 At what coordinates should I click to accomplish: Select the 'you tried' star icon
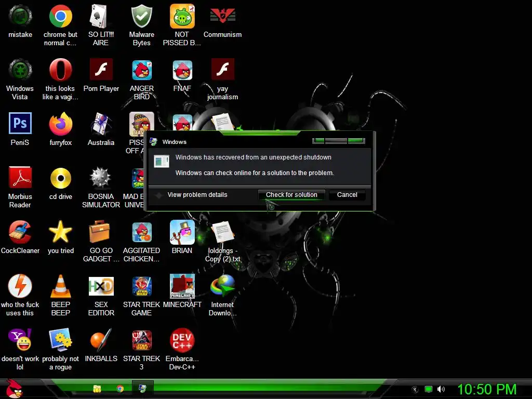point(60,232)
